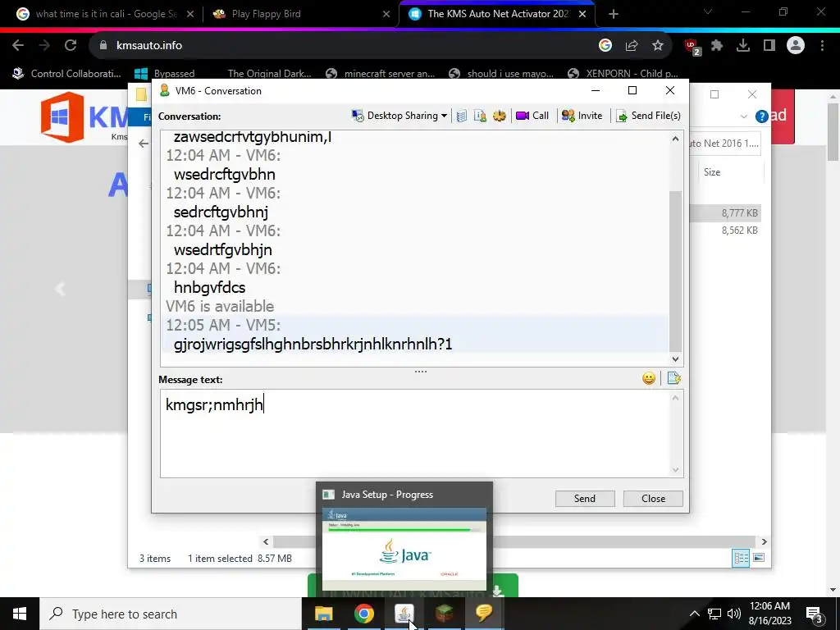Share this page via the share icon
This screenshot has width=840, height=630.
(632, 46)
